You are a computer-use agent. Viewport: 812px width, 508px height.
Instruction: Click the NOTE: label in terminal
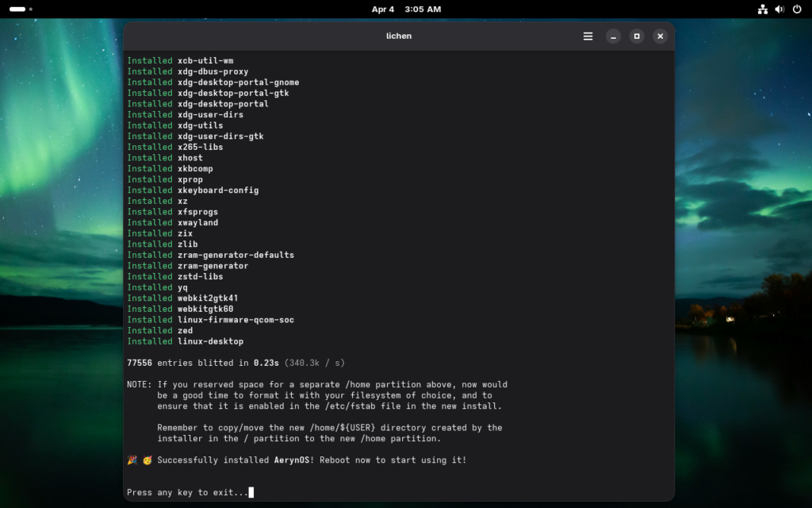coord(140,384)
